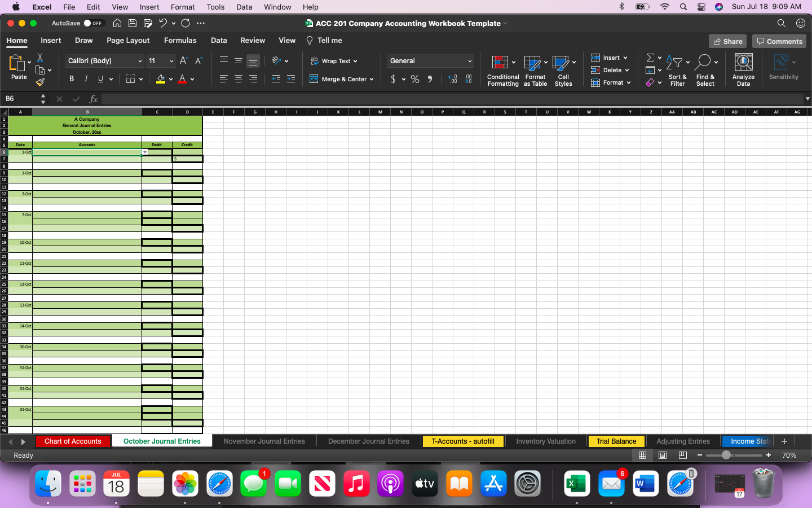Open the Insert ribbon tab

pyautogui.click(x=51, y=40)
